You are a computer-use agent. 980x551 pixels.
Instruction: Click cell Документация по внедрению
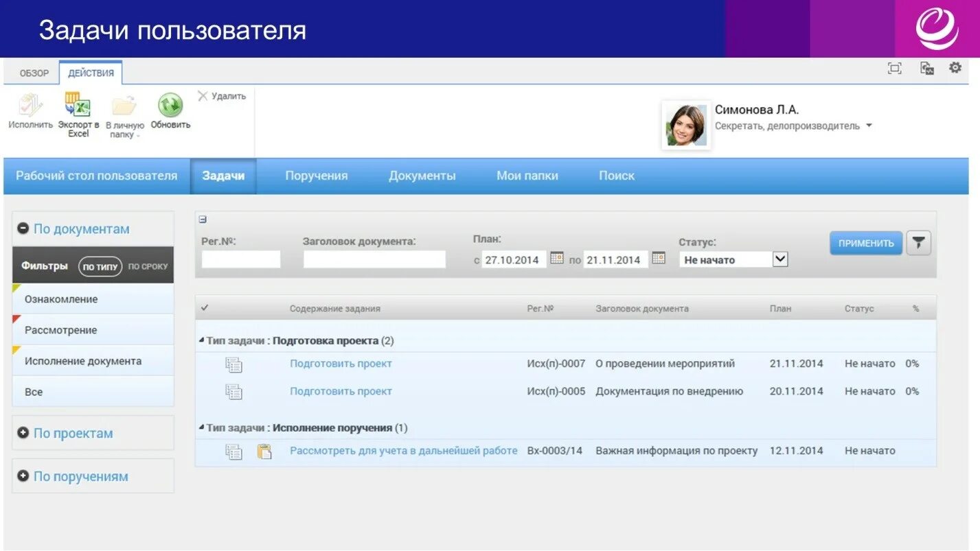pos(670,391)
